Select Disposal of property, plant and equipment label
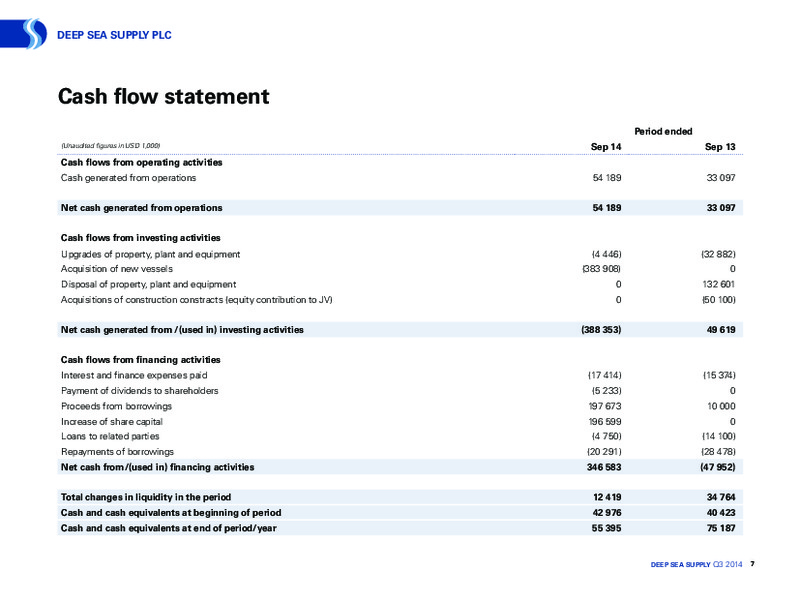This screenshot has width=800, height=600. point(148,284)
